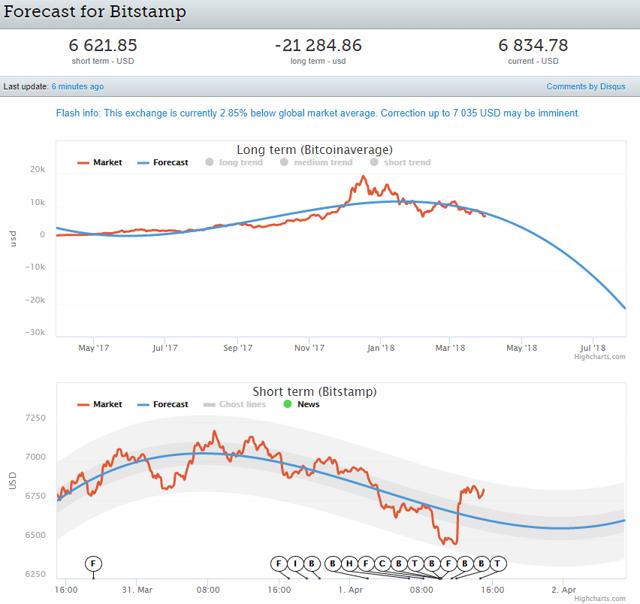The width and height of the screenshot is (640, 604).
Task: Open the C news flag marker
Action: pyautogui.click(x=382, y=564)
